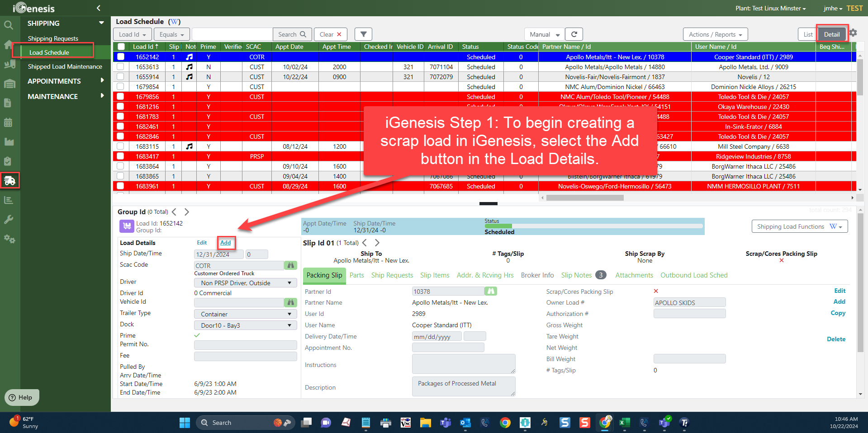
Task: Open the factory sidebar icon
Action: point(9,142)
